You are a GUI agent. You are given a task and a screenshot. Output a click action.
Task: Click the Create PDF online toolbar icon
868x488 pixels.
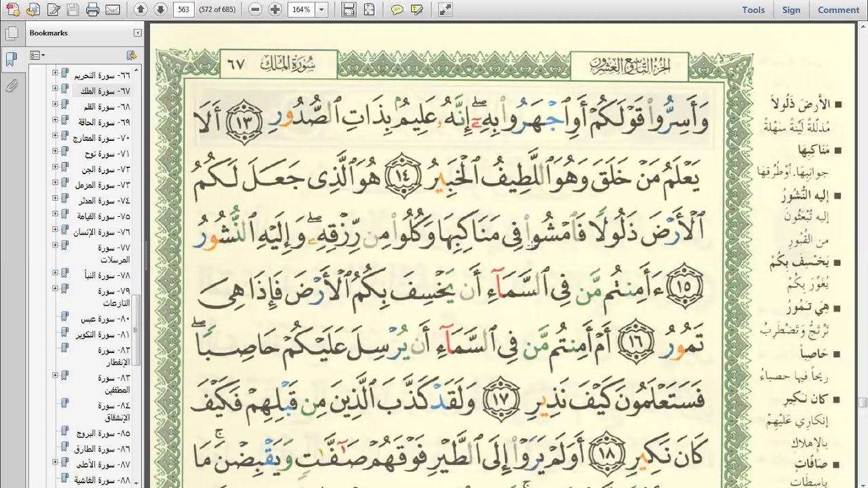(x=12, y=9)
